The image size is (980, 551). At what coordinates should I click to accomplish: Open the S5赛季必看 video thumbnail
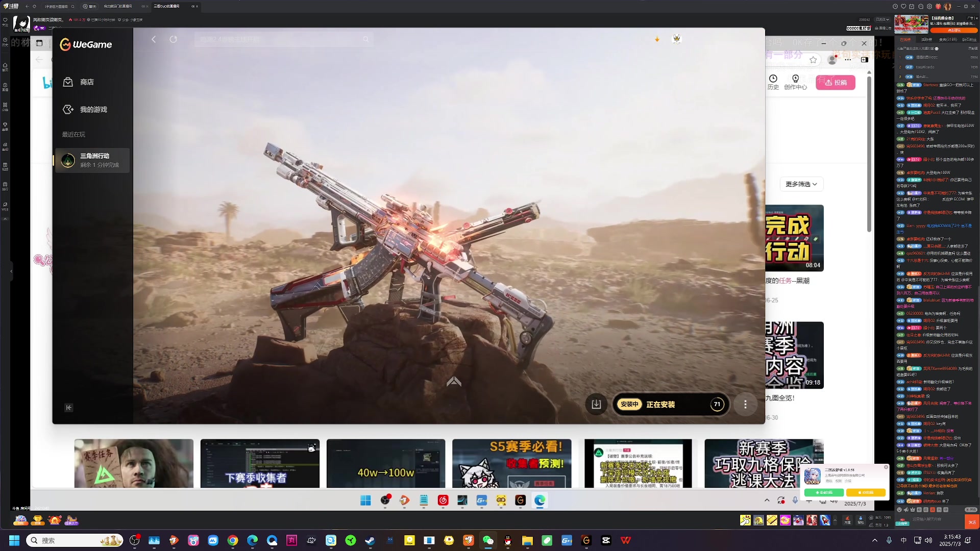click(x=511, y=463)
